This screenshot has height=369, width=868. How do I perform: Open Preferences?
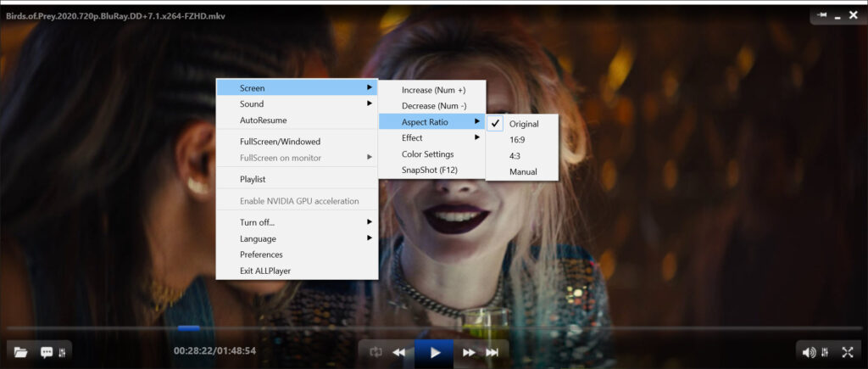pyautogui.click(x=297, y=254)
